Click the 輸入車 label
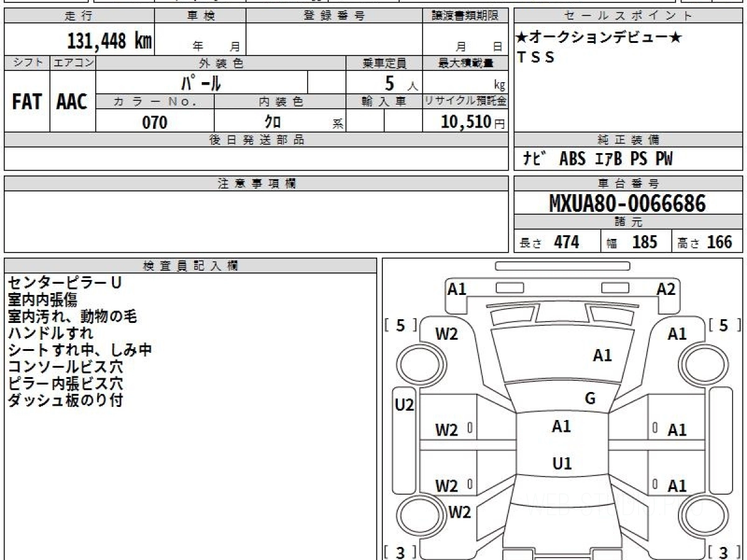 [x=384, y=102]
